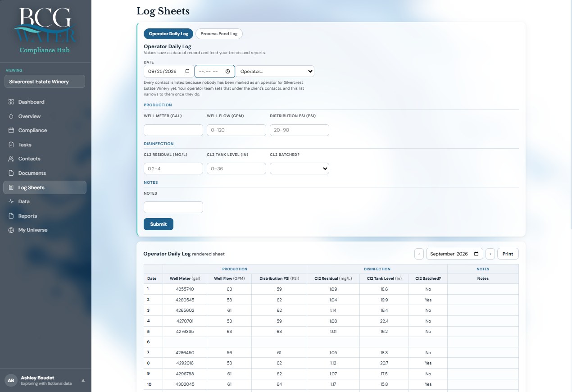572x392 pixels.
Task: Click the Print button
Action: [x=508, y=254]
